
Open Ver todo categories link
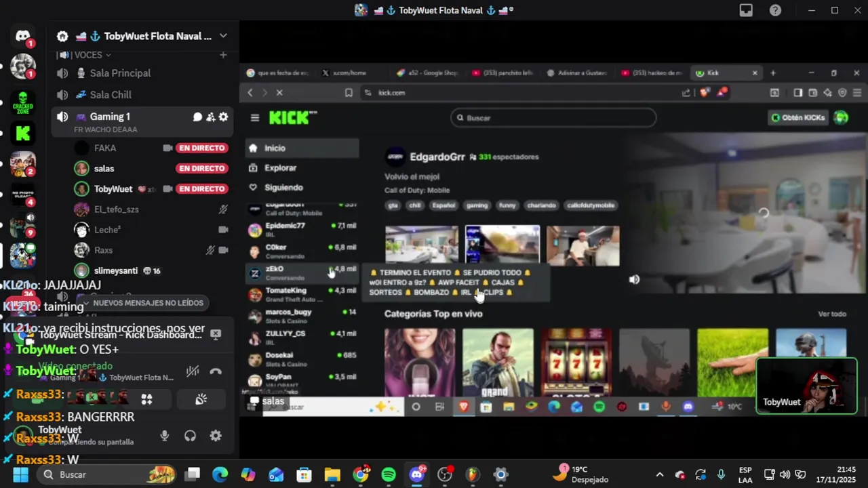832,314
